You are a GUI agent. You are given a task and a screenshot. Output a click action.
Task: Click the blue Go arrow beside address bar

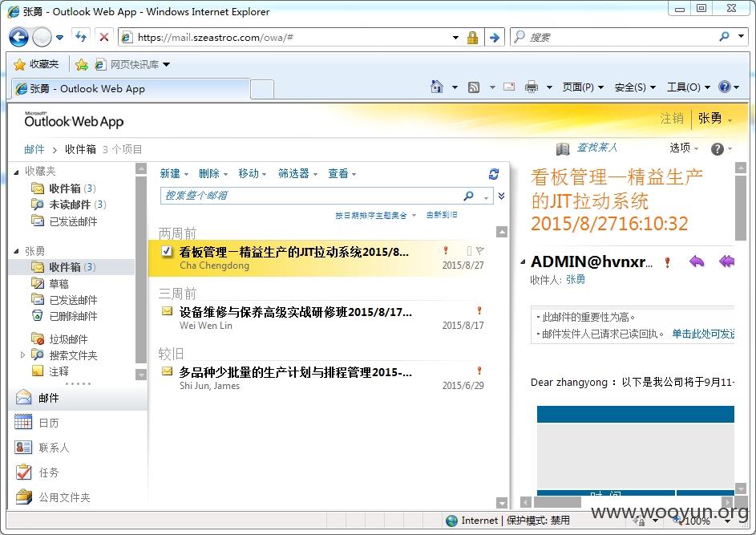tap(494, 37)
